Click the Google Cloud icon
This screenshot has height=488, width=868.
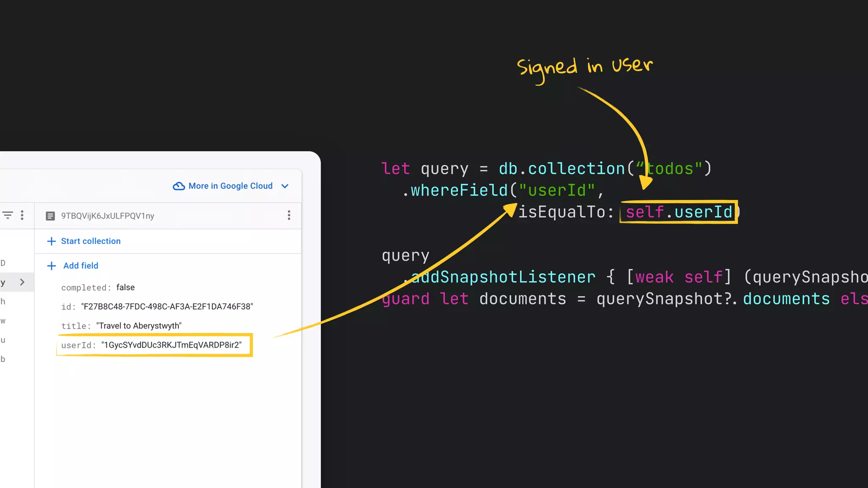(179, 186)
